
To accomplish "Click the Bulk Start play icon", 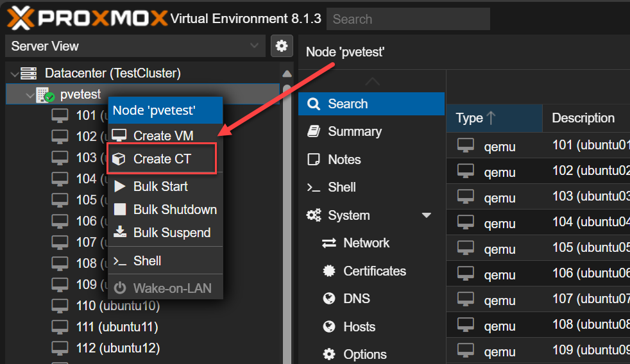I will (120, 186).
